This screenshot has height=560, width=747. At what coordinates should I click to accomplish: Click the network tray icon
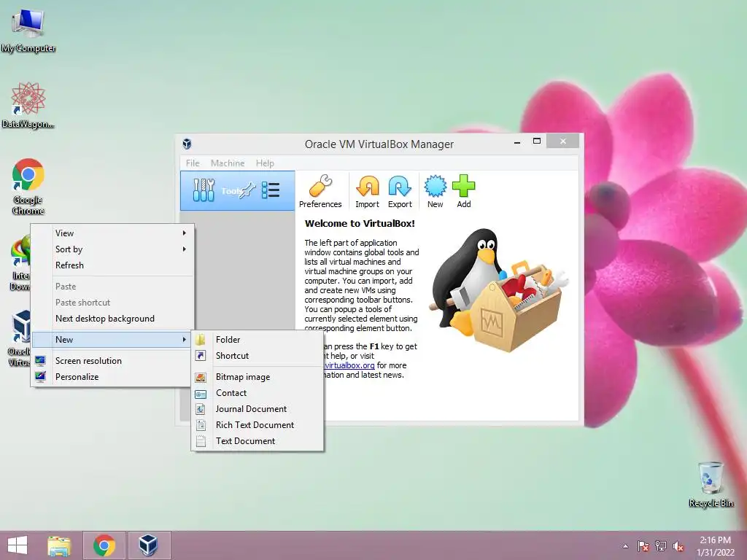pyautogui.click(x=661, y=546)
